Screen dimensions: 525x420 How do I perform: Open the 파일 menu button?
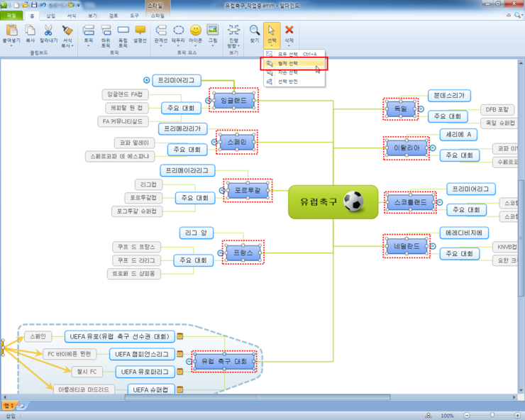pos(11,15)
